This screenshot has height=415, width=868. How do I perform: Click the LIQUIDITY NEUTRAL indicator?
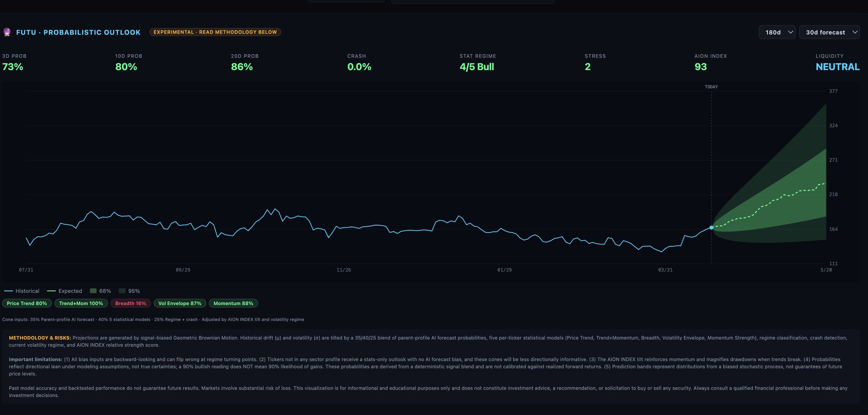coord(837,66)
